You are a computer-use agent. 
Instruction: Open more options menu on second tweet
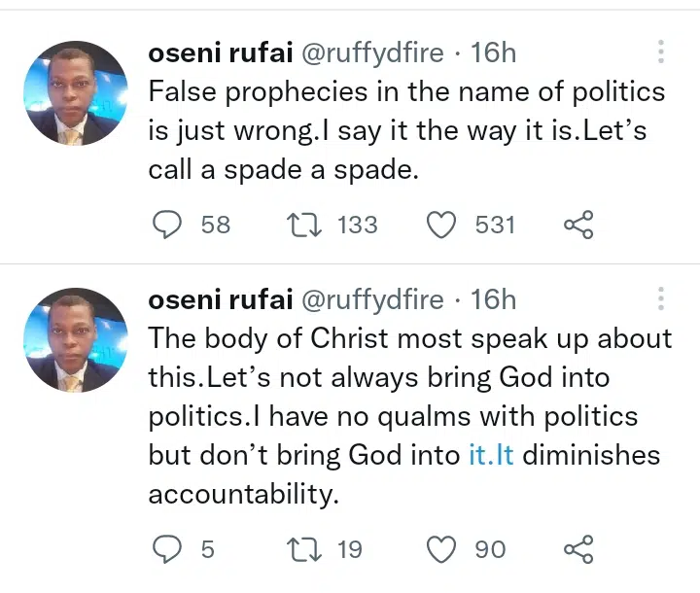click(x=661, y=298)
